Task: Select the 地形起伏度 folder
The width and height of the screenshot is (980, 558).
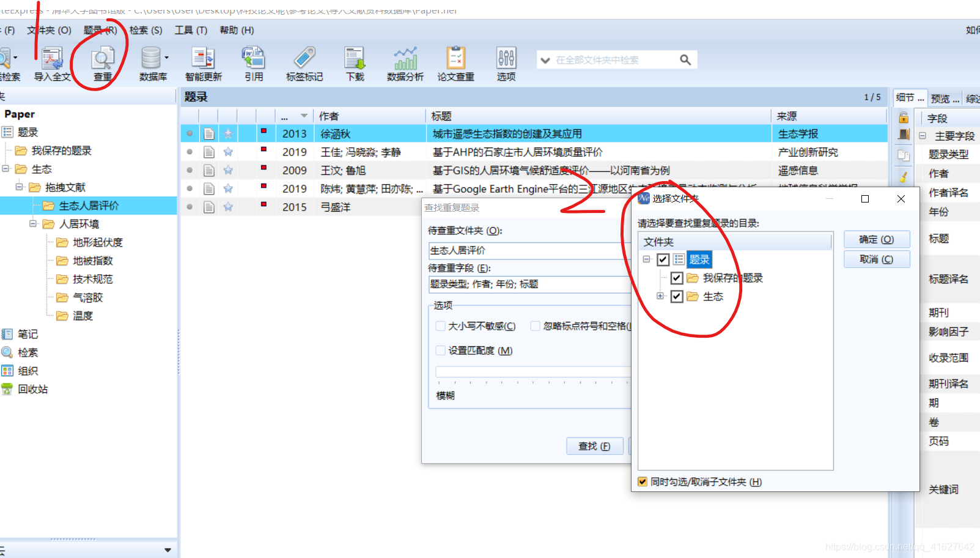Action: [x=89, y=242]
